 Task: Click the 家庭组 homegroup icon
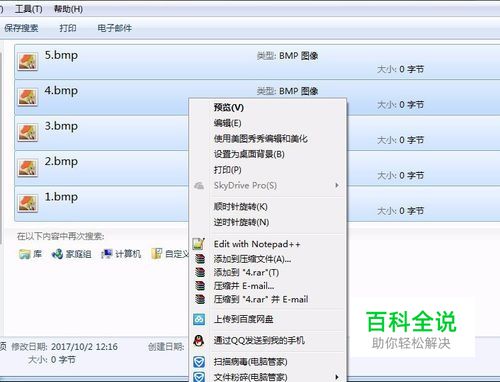click(x=57, y=254)
